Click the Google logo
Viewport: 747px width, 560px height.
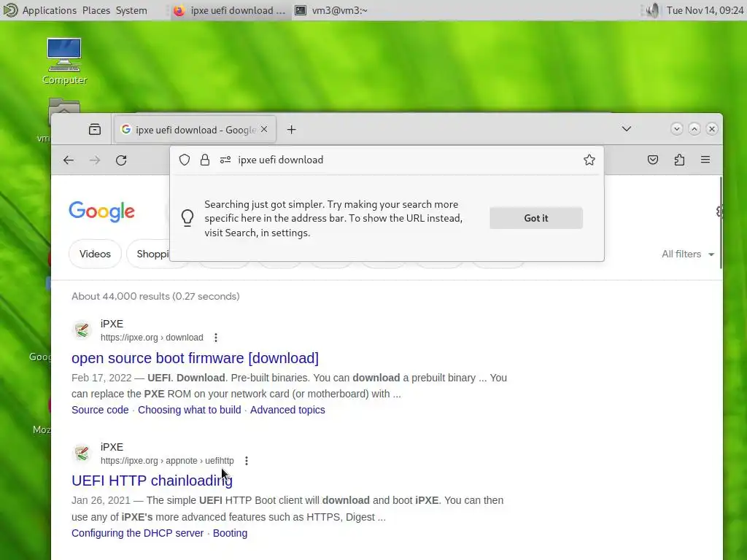click(x=102, y=211)
